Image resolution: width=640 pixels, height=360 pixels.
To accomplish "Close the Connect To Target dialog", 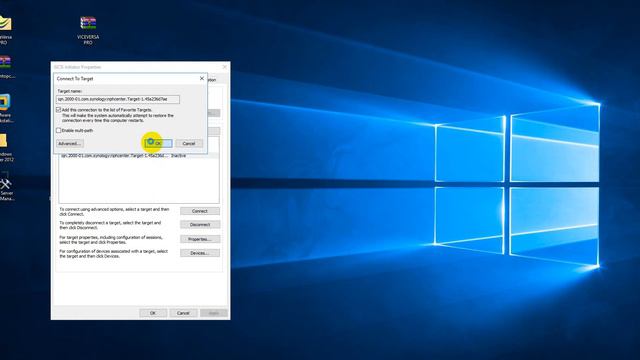I will 202,78.
